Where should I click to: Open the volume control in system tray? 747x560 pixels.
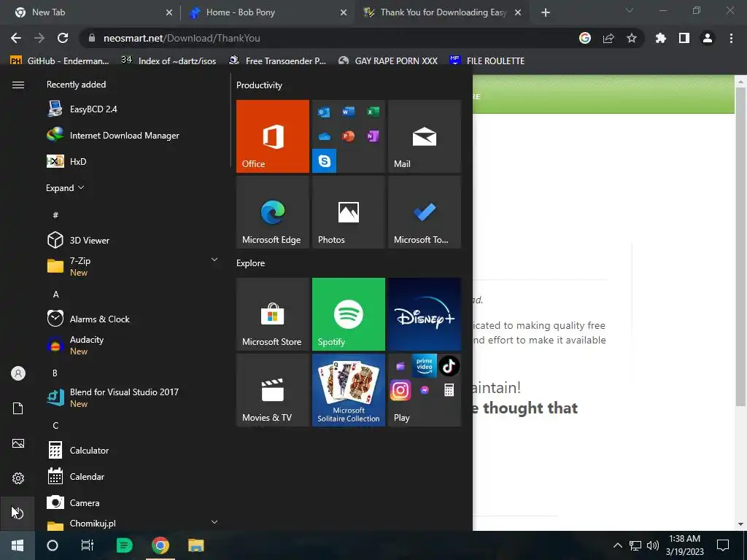pos(653,545)
